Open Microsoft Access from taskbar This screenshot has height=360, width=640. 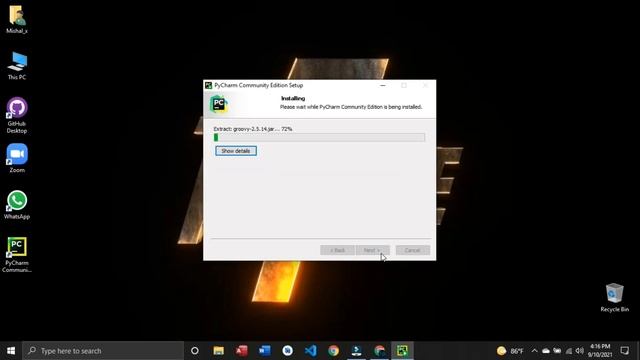pyautogui.click(x=241, y=351)
